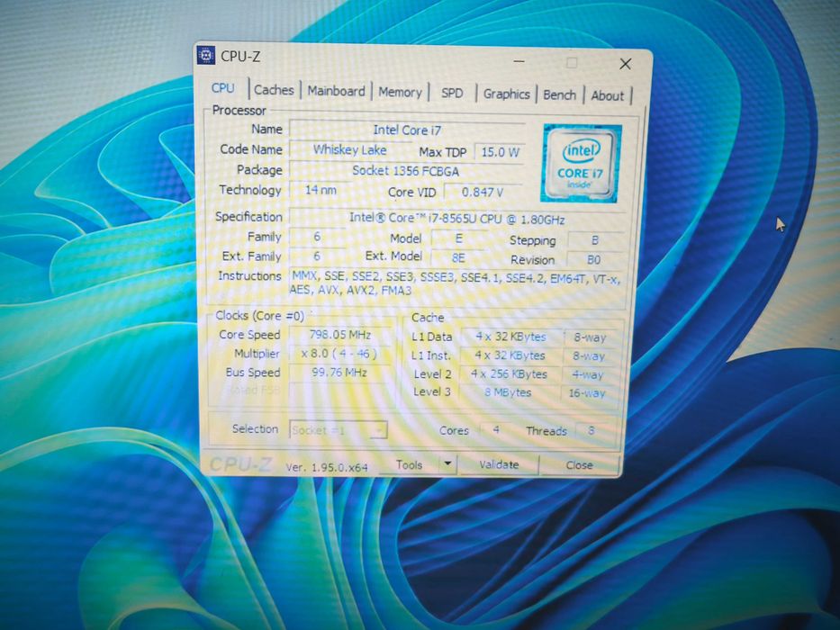This screenshot has width=840, height=630.
Task: Click the Package value 'Socket 1356 FCBGA'
Action: tap(405, 171)
